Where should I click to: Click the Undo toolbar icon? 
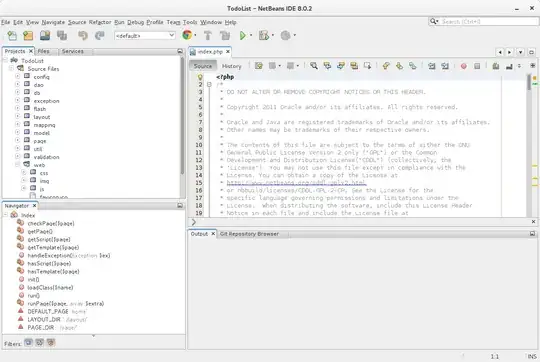[x=83, y=35]
